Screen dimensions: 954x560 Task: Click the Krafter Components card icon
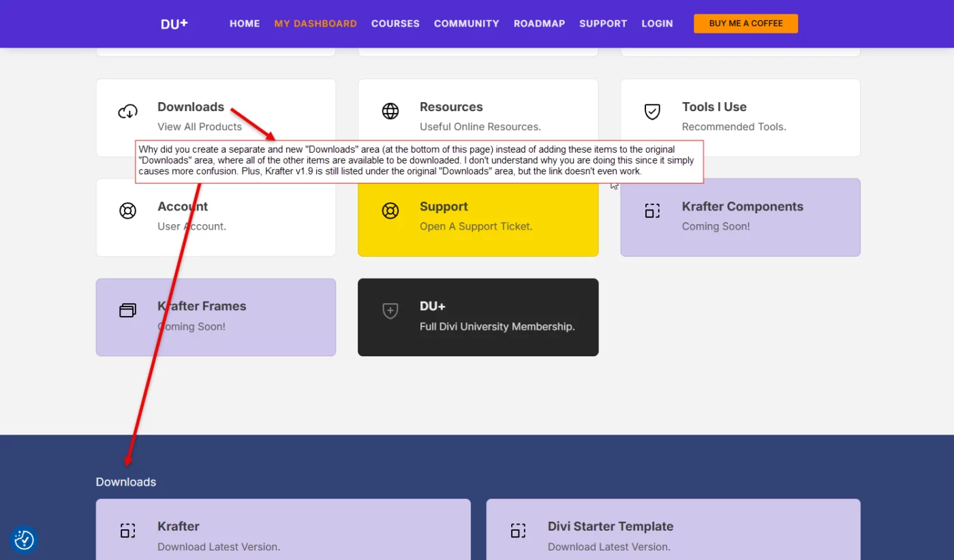click(652, 211)
